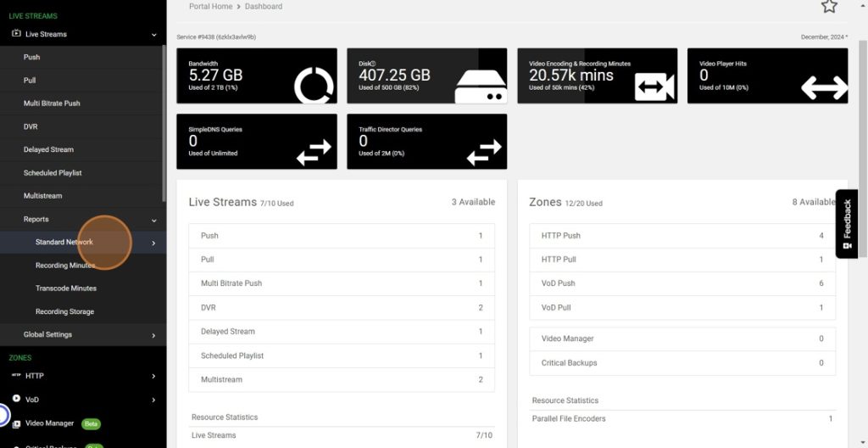Go to Portal Home breadcrumb
868x448 pixels.
(212, 7)
